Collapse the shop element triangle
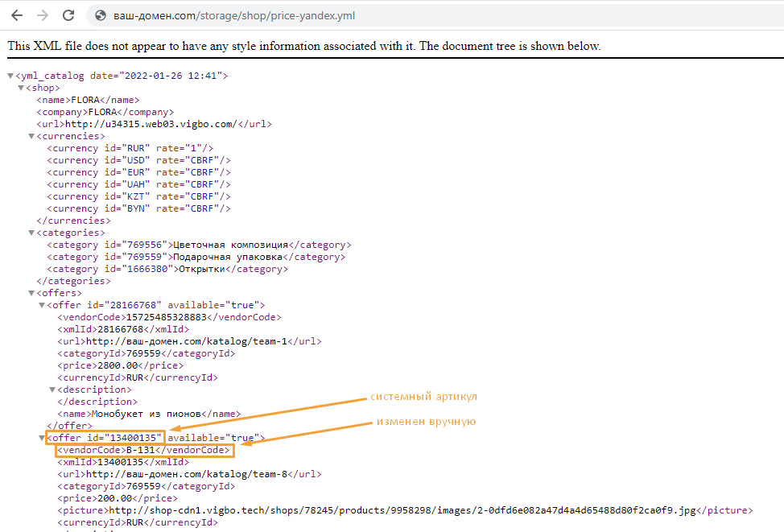Viewport: 784px width, 532px height. 21,88
